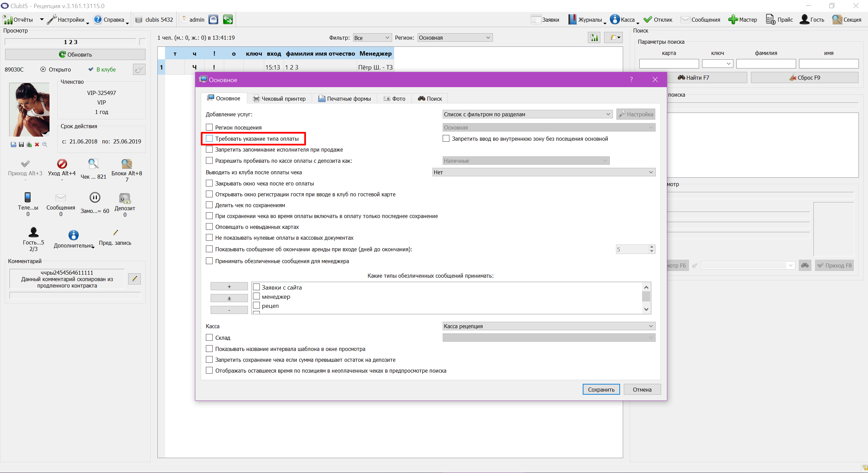Click the Уход Alt+4 red icon
The image size is (868, 473).
(x=62, y=164)
